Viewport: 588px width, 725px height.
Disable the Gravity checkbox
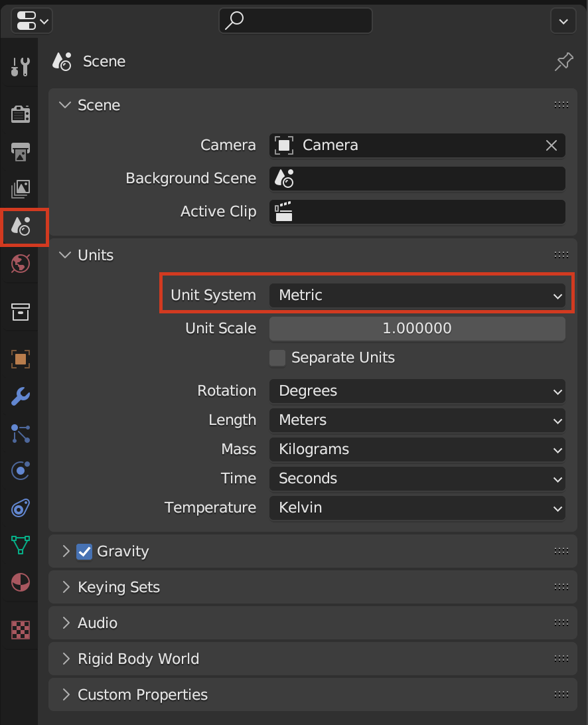tap(84, 552)
